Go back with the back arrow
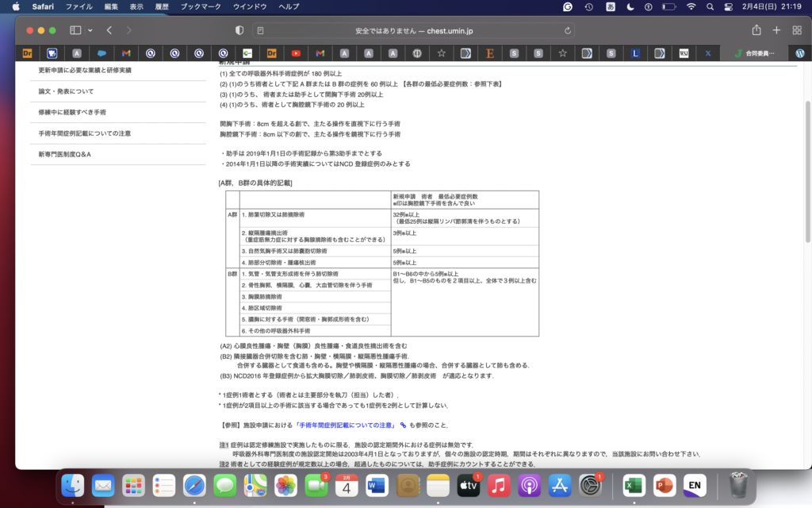The height and width of the screenshot is (508, 812). click(109, 30)
